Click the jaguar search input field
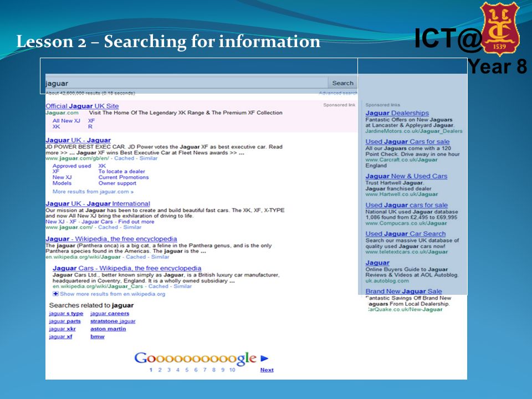Viewport: 532px width, 399px height. [x=186, y=83]
